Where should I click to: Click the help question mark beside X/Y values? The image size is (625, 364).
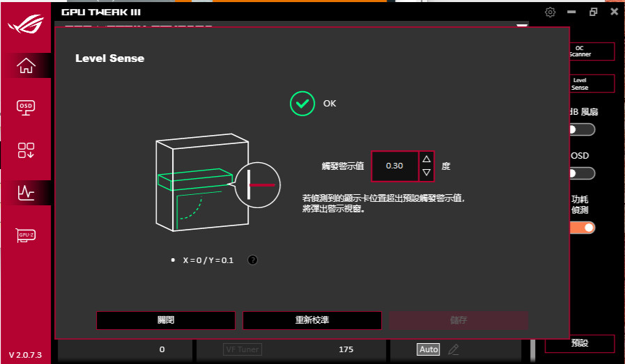[253, 260]
